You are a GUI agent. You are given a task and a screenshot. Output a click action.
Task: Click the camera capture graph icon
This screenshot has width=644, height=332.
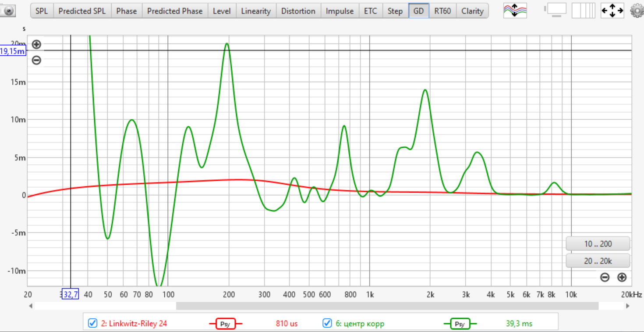point(8,11)
